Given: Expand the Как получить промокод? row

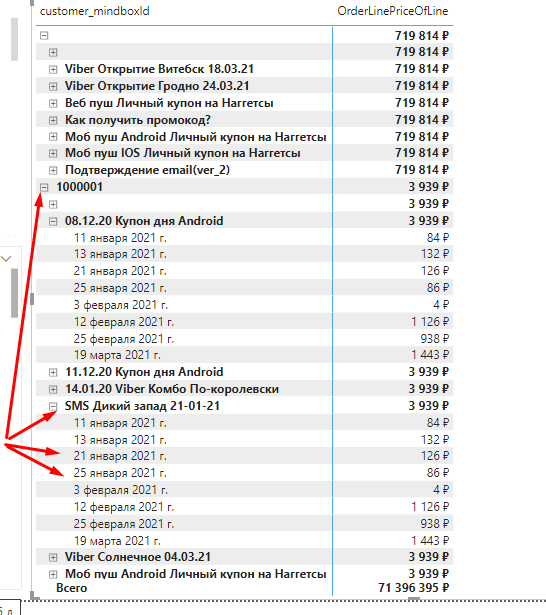Looking at the screenshot, I should tap(53, 120).
